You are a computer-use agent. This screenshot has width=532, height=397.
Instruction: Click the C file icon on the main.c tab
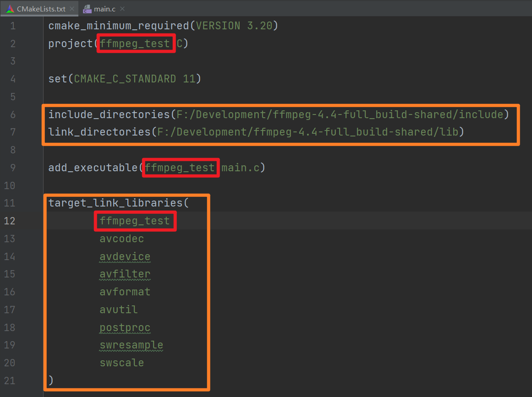(x=86, y=8)
